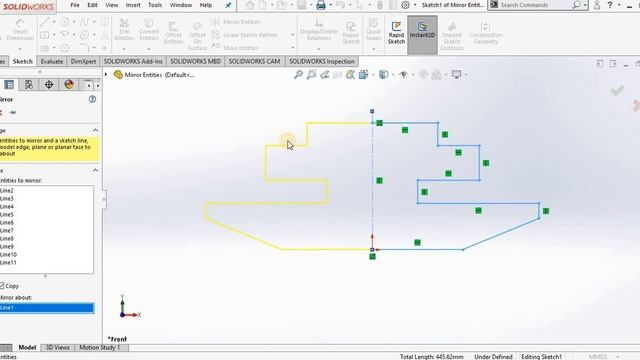
Task: Open the View menu
Action: coord(111,5)
